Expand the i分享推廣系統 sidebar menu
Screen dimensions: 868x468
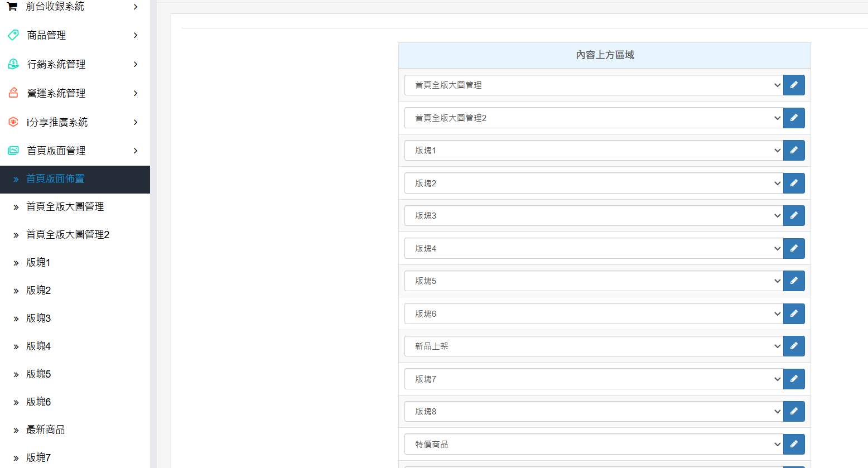coord(75,122)
